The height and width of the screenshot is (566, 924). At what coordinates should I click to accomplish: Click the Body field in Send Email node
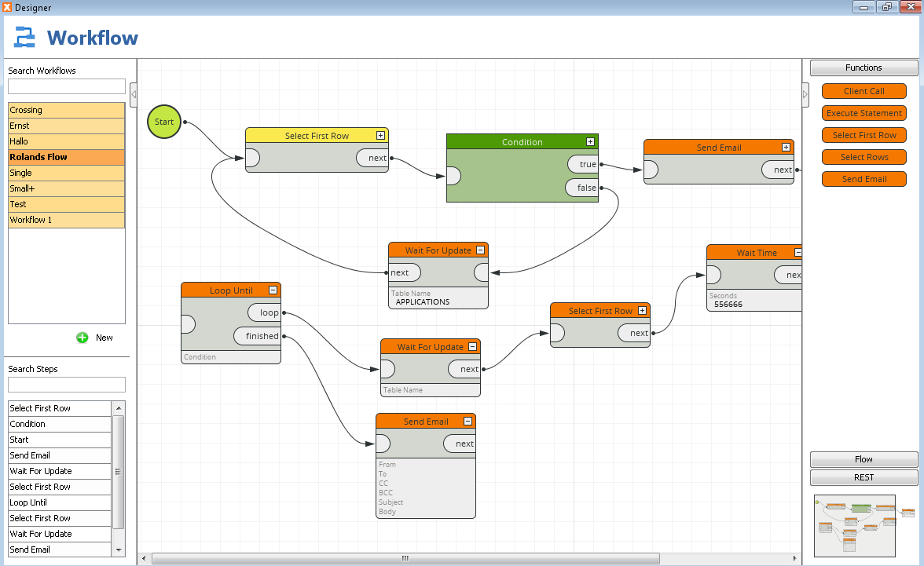[x=388, y=512]
